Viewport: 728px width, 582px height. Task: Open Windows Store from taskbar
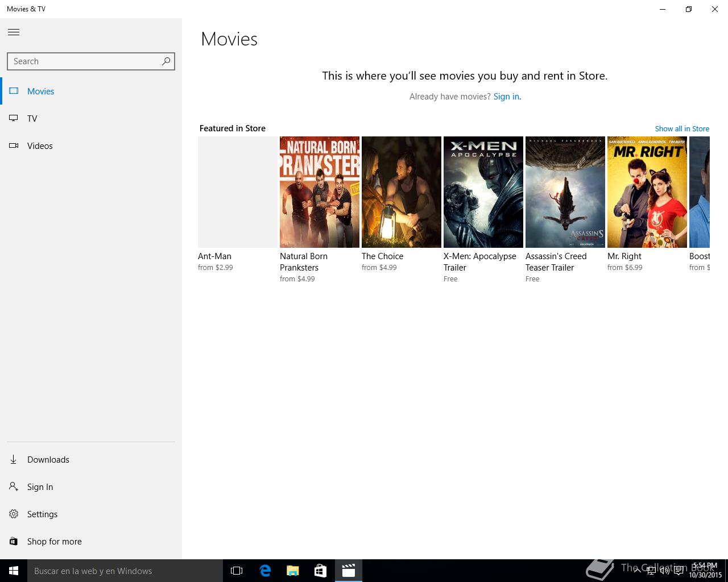click(x=321, y=571)
